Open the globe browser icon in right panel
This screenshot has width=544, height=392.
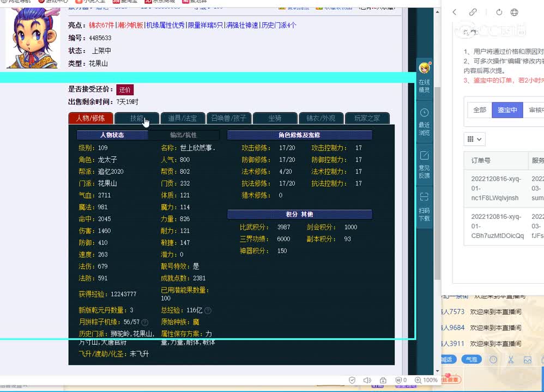pyautogui.click(x=514, y=13)
